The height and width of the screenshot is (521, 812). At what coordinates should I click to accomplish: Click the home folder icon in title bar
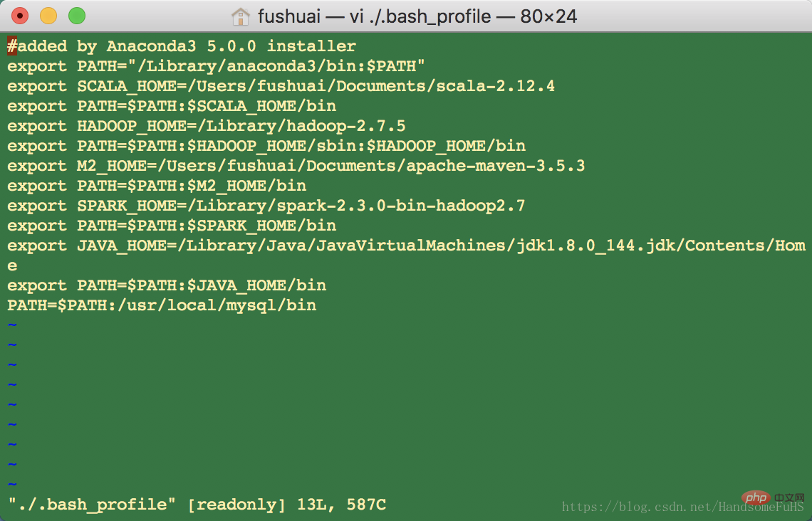(241, 16)
